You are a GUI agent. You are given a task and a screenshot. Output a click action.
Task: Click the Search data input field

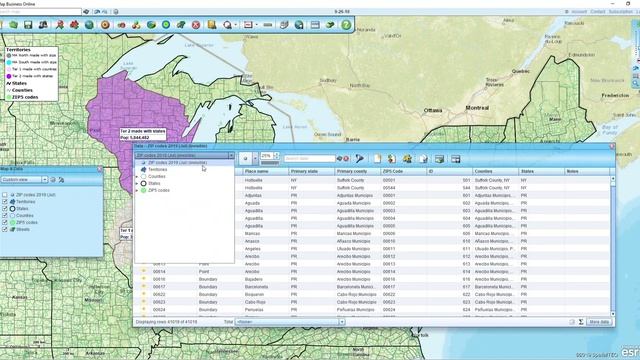point(309,158)
